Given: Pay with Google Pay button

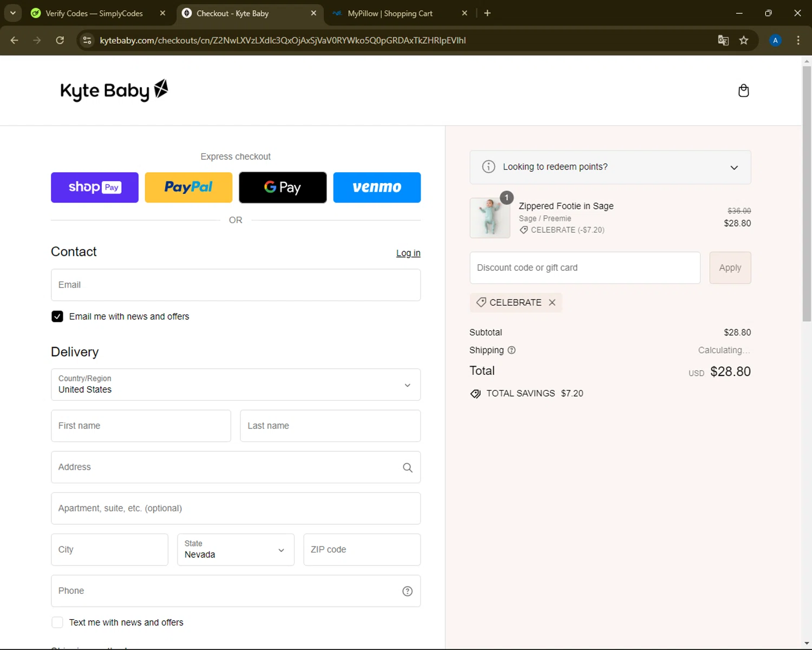Looking at the screenshot, I should pyautogui.click(x=283, y=187).
